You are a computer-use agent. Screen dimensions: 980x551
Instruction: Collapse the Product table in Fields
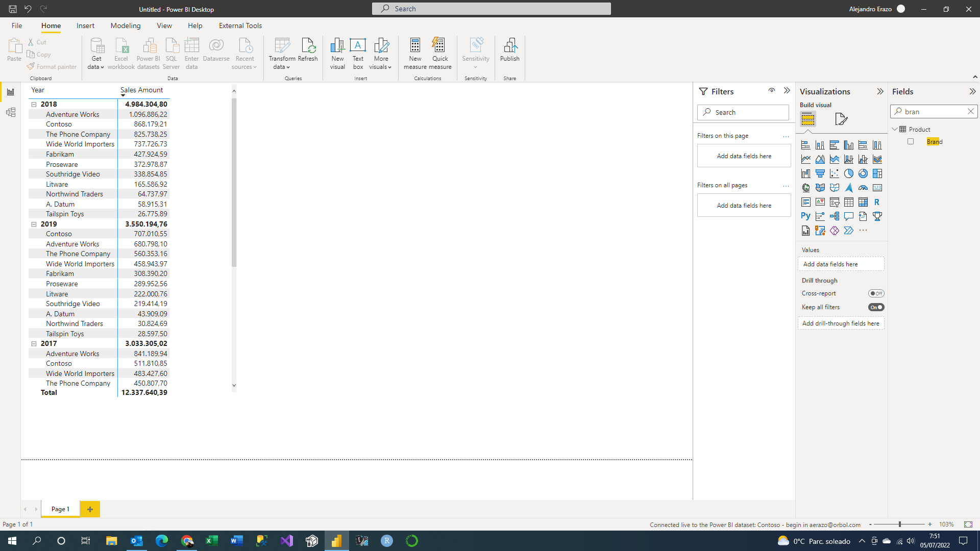coord(895,129)
